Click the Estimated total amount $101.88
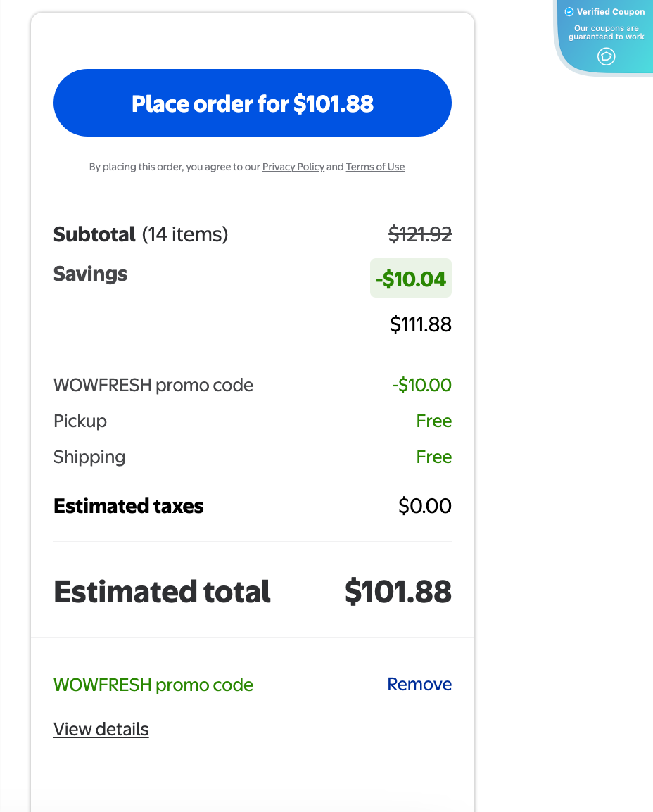Viewport: 653px width, 812px height. (398, 592)
